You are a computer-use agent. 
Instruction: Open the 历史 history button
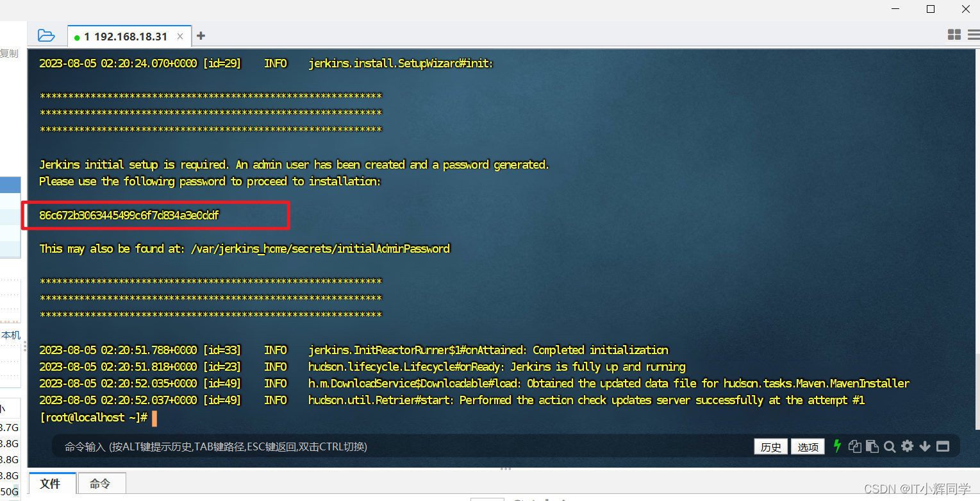tap(770, 447)
